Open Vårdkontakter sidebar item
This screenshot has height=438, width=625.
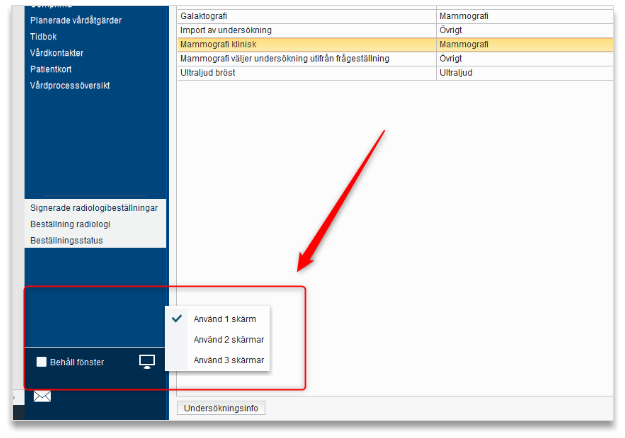coord(58,52)
